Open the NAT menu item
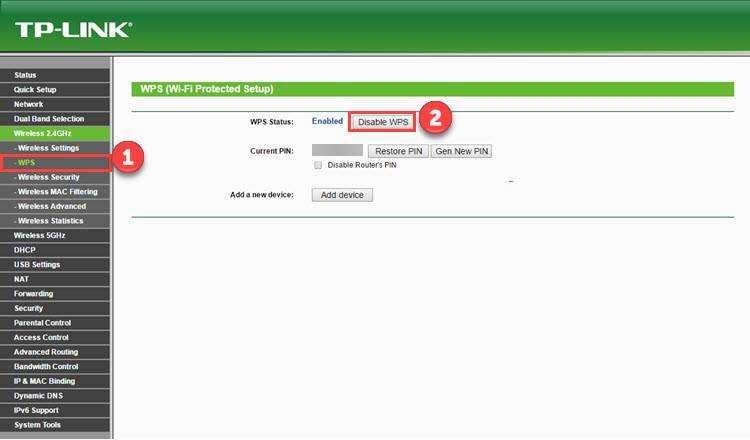This screenshot has height=440, width=750. [55, 279]
